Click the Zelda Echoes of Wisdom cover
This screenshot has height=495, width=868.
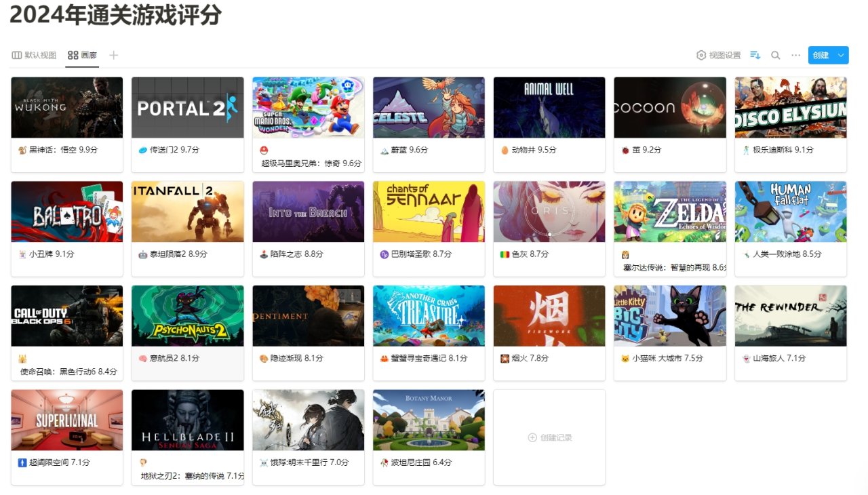point(670,212)
